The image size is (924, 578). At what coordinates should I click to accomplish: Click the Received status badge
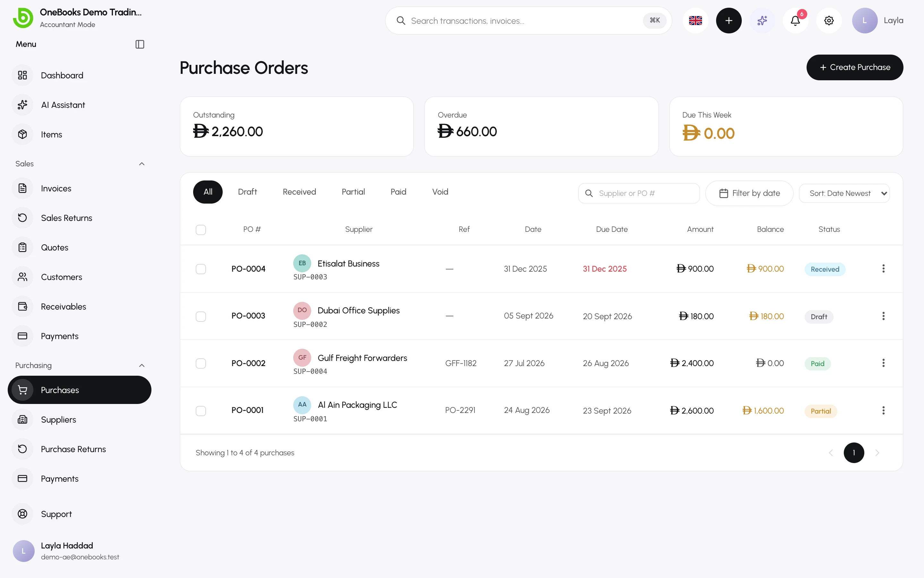tap(825, 269)
